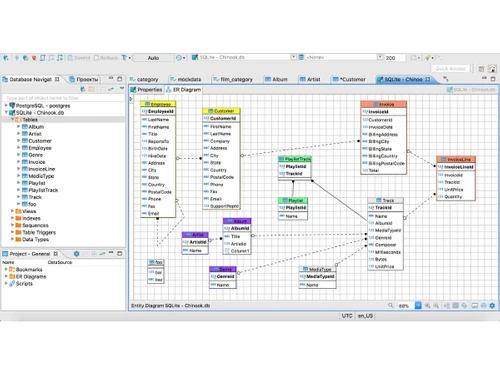Click the open perspective icon near Quick Access

[481, 69]
